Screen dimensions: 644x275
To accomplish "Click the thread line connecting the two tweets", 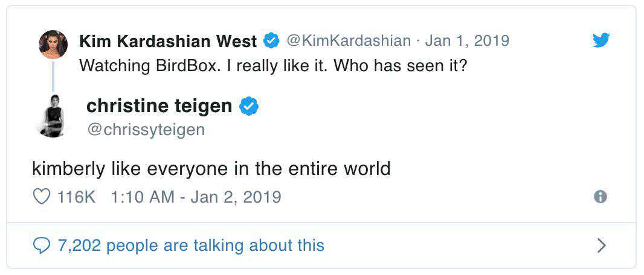I will click(x=53, y=76).
